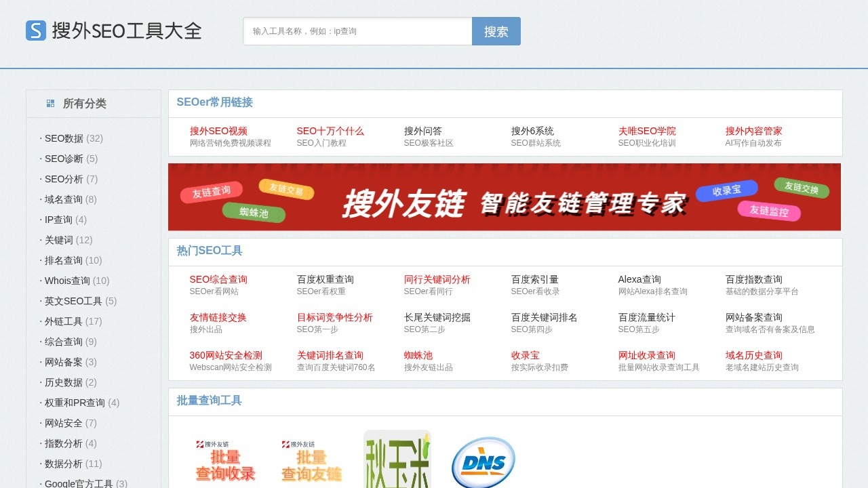Click the 搜外SEO工具大全 site title

click(127, 30)
